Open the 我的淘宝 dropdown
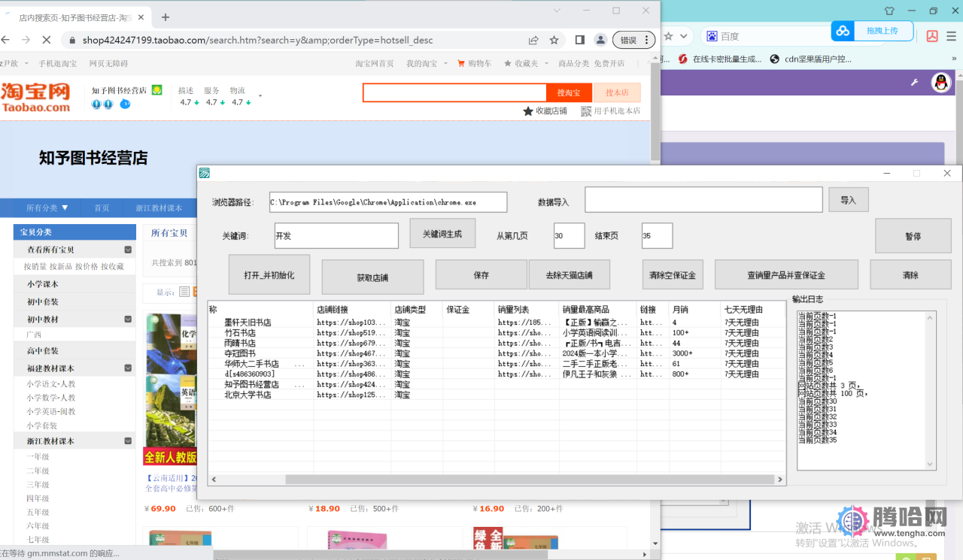This screenshot has height=560, width=963. pos(427,64)
